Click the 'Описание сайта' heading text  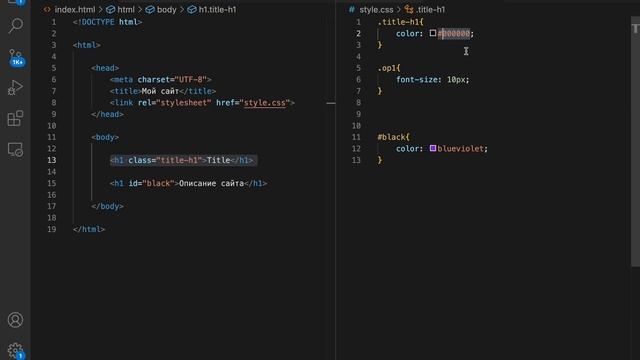point(211,183)
